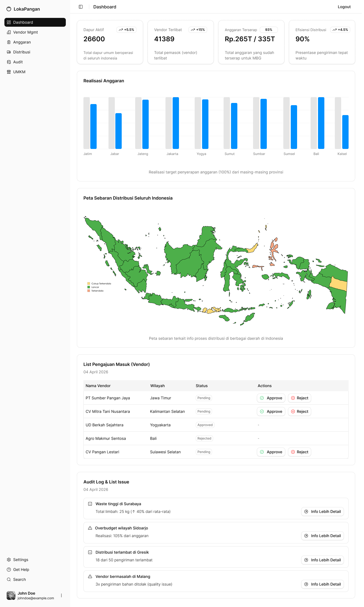This screenshot has width=364, height=607.
Task: Open Info Lebih Detail for Gresik distribution
Action: click(322, 560)
